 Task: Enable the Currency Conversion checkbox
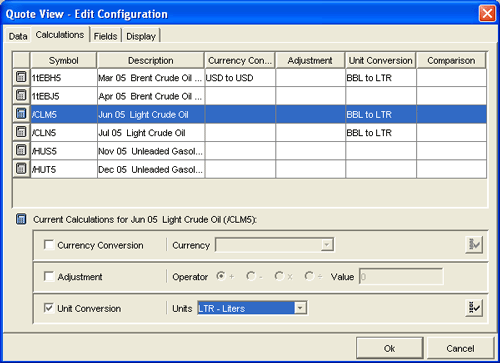coord(49,245)
